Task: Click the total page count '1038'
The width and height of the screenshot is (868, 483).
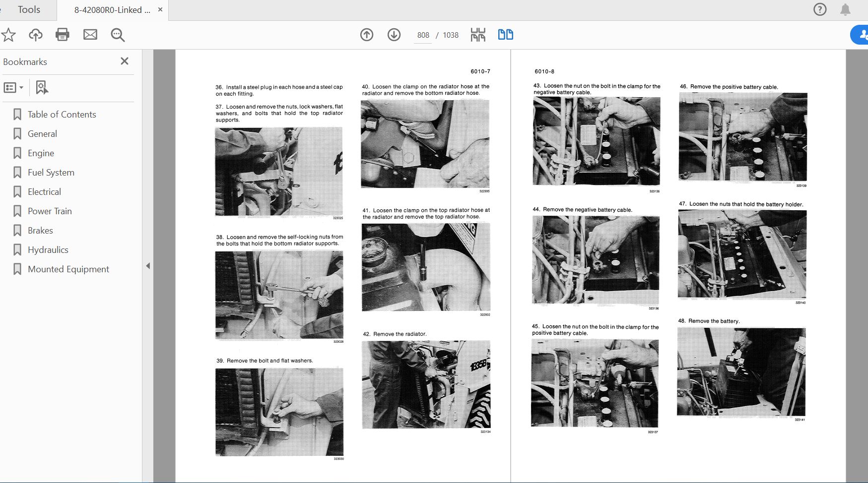Action: pyautogui.click(x=451, y=35)
